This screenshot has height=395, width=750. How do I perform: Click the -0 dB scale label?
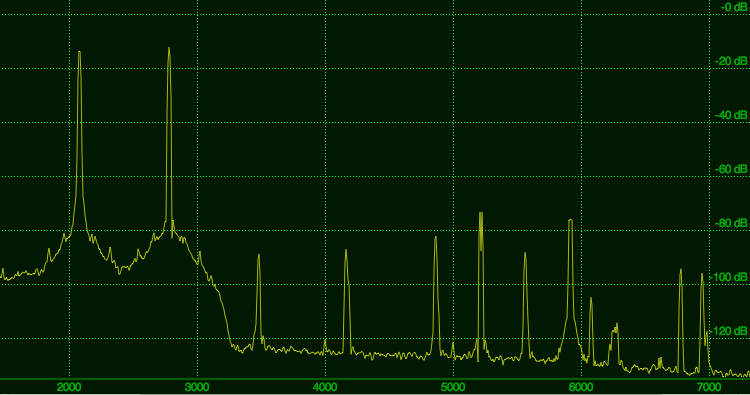click(x=733, y=7)
